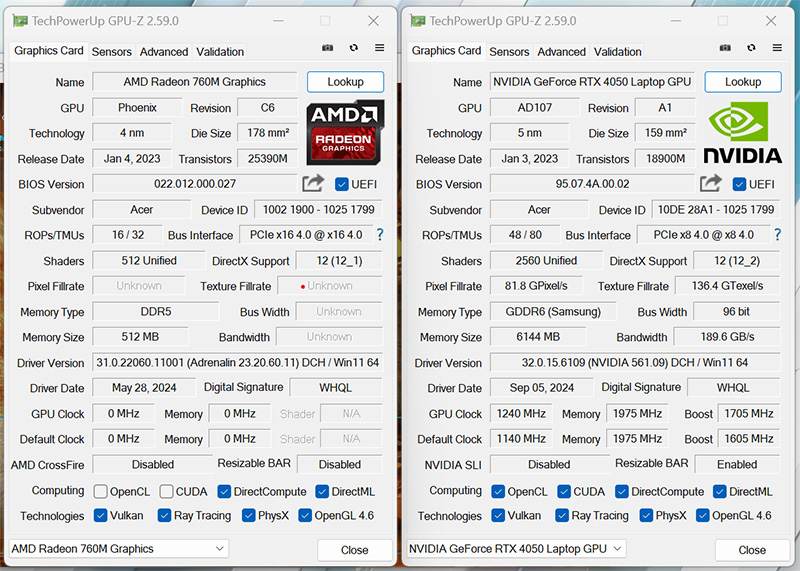Switch to Validation tab in NVIDIA window
Screen dimensions: 800x571
(x=617, y=52)
